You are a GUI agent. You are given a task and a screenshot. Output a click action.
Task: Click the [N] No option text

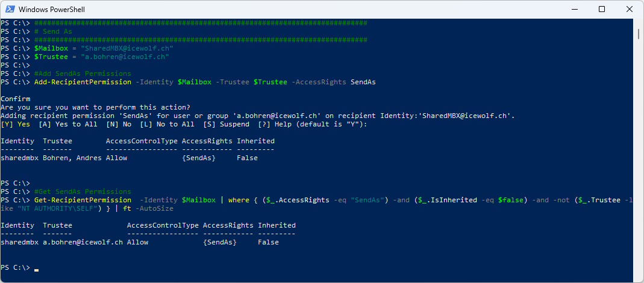pyautogui.click(x=119, y=124)
